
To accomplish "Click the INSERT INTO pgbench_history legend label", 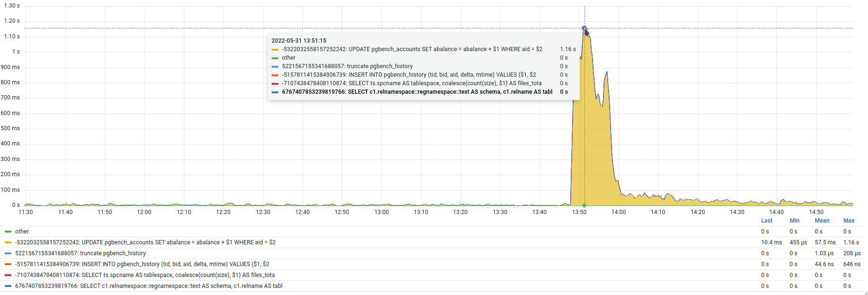I will pos(142,264).
